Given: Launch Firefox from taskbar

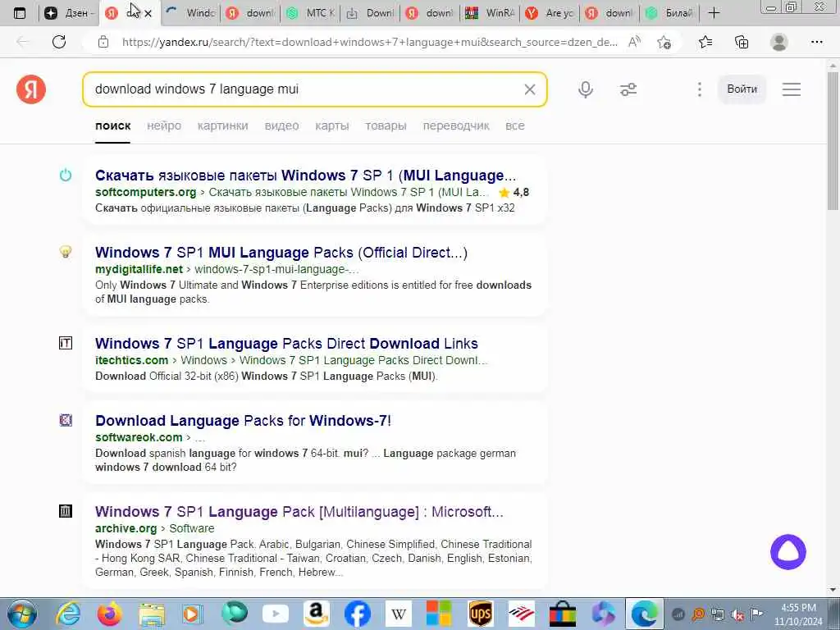Looking at the screenshot, I should click(110, 614).
